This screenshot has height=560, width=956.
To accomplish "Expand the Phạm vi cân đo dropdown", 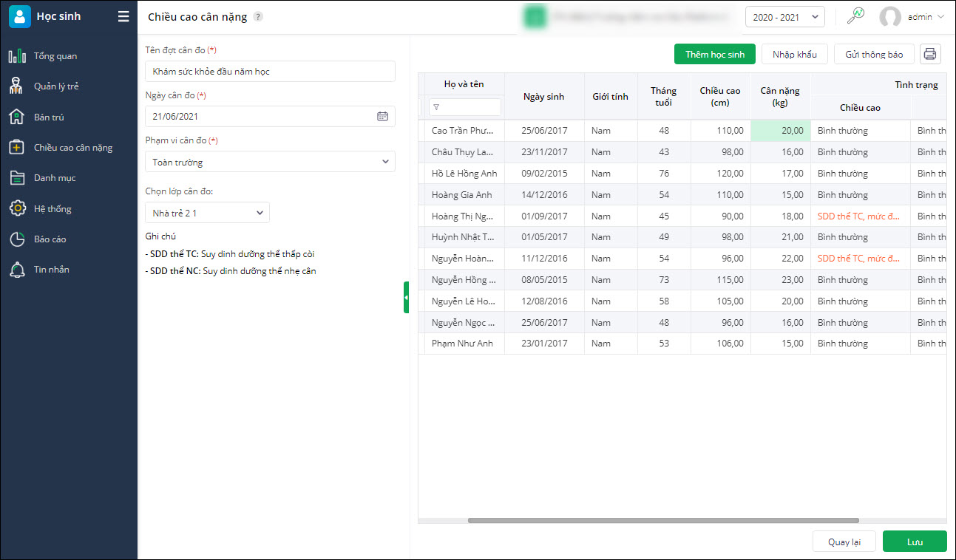I will 270,162.
